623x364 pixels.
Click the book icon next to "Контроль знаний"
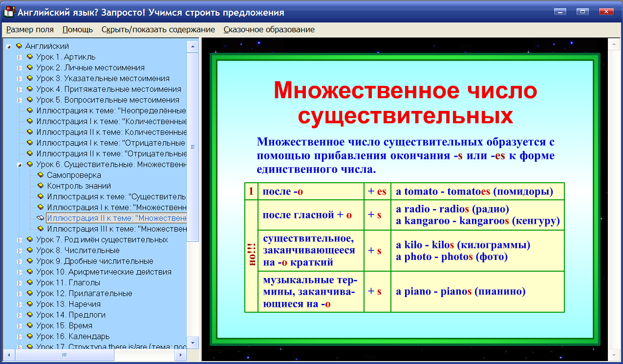[40, 186]
